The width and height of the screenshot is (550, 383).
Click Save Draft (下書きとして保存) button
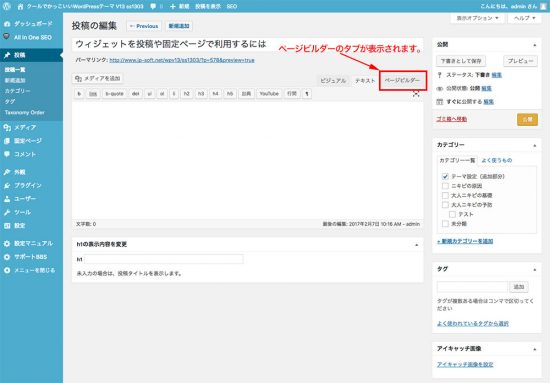[461, 61]
